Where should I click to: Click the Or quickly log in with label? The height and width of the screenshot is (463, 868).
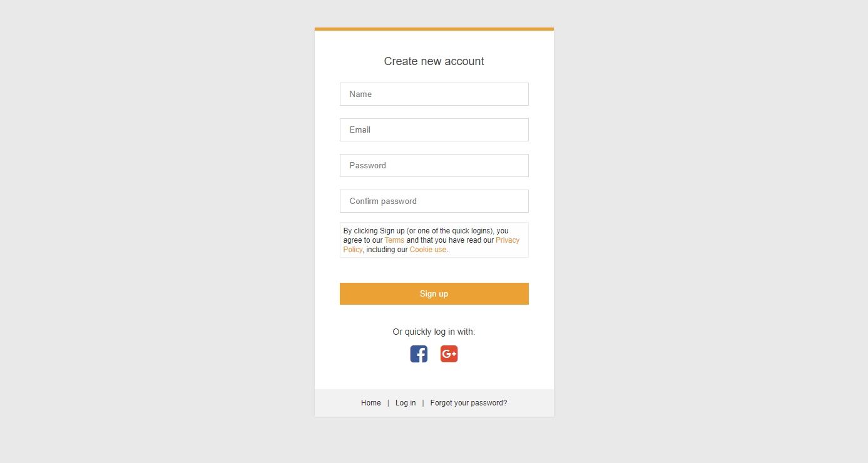(434, 332)
